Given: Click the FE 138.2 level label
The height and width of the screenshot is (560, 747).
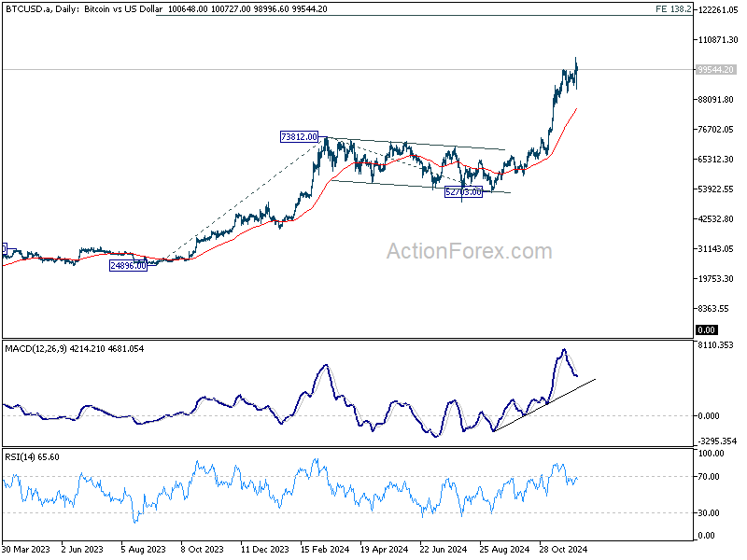Looking at the screenshot, I should (673, 9).
